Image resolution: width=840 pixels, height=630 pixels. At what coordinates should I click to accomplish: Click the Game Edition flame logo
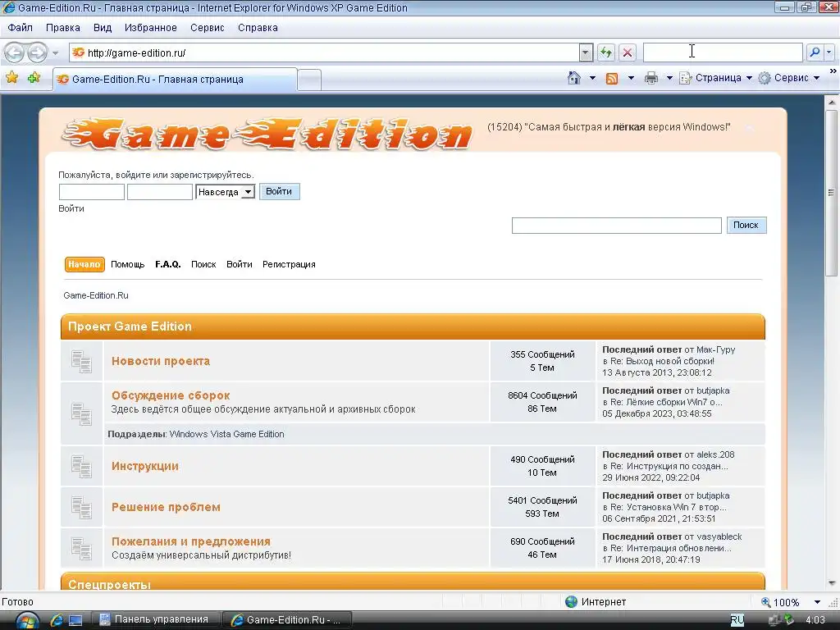(267, 134)
